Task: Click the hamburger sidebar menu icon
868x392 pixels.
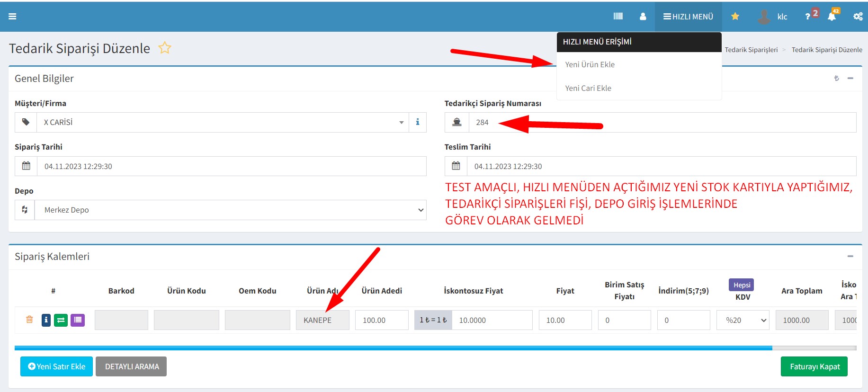Action: [x=12, y=17]
